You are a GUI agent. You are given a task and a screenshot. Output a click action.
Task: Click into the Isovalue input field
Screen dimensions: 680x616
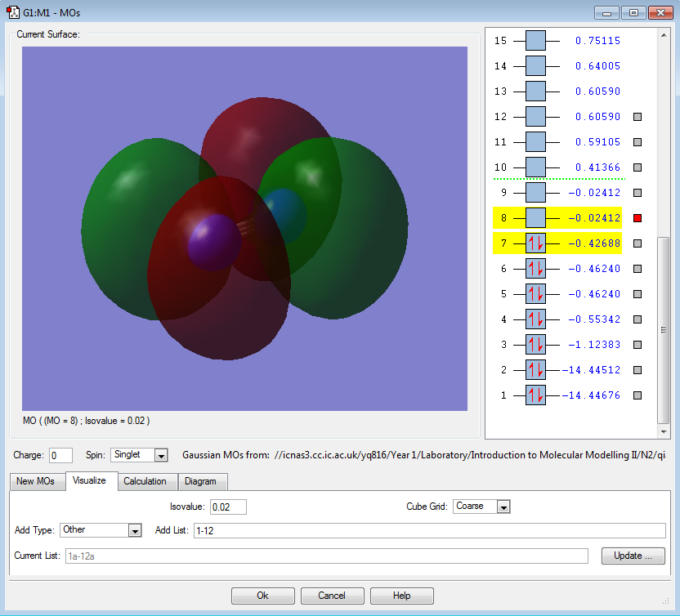(x=228, y=507)
